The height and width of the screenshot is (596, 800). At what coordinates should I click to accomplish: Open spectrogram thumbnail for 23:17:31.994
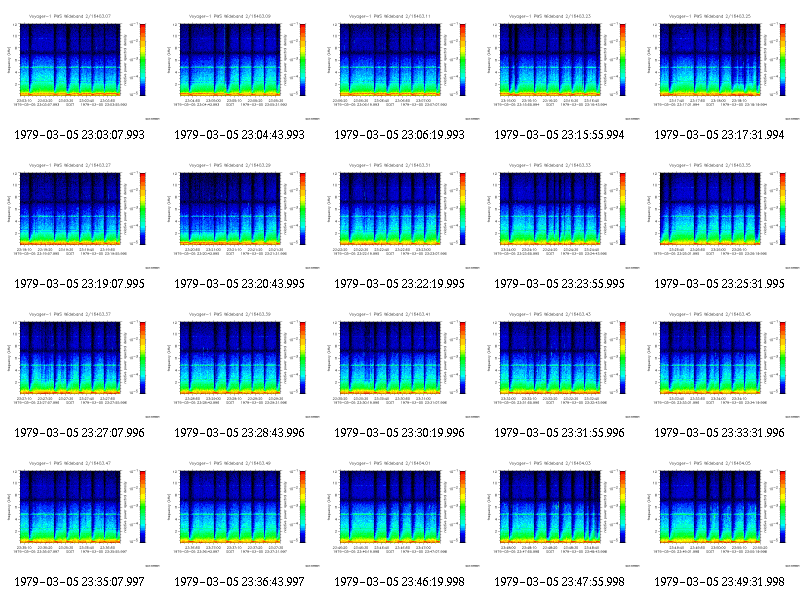tap(720, 67)
